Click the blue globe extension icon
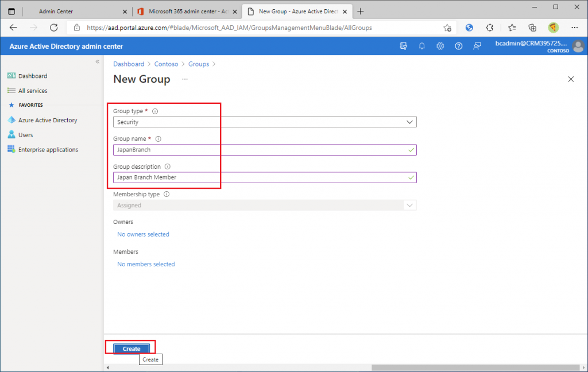The height and width of the screenshot is (372, 588). (469, 28)
